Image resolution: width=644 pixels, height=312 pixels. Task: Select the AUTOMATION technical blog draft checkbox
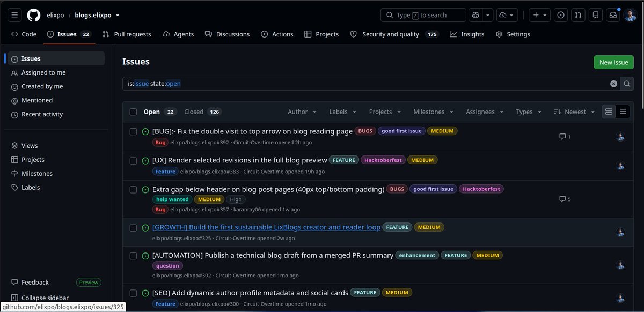[x=133, y=256]
